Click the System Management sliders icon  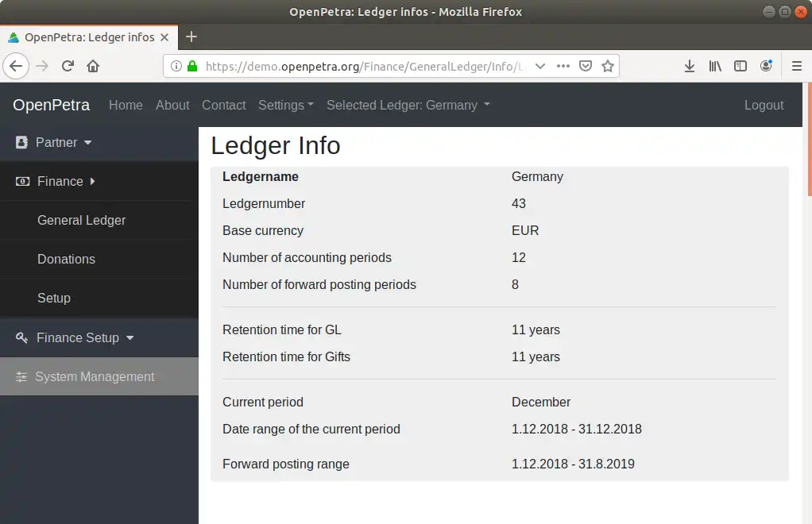[21, 377]
